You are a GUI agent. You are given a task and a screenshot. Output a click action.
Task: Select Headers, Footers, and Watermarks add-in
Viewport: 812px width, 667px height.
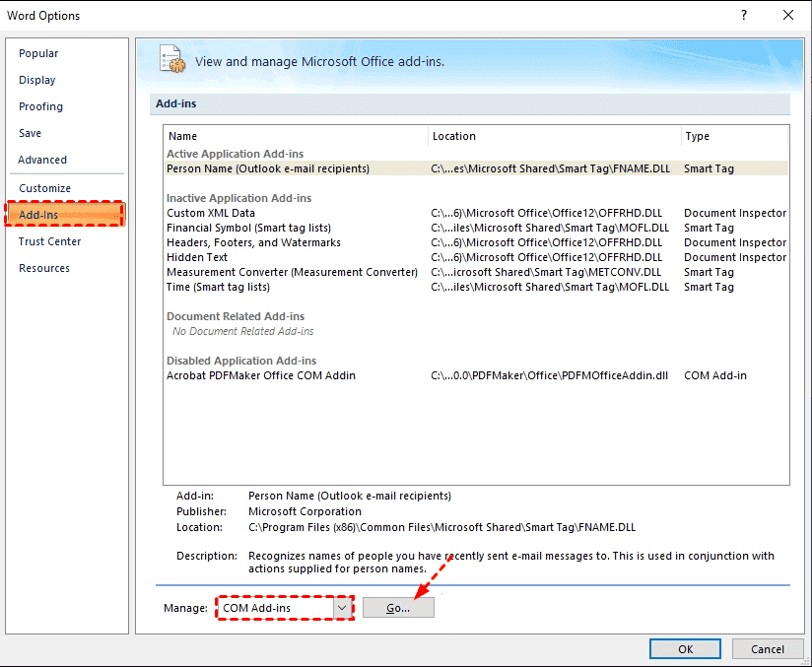point(476,243)
